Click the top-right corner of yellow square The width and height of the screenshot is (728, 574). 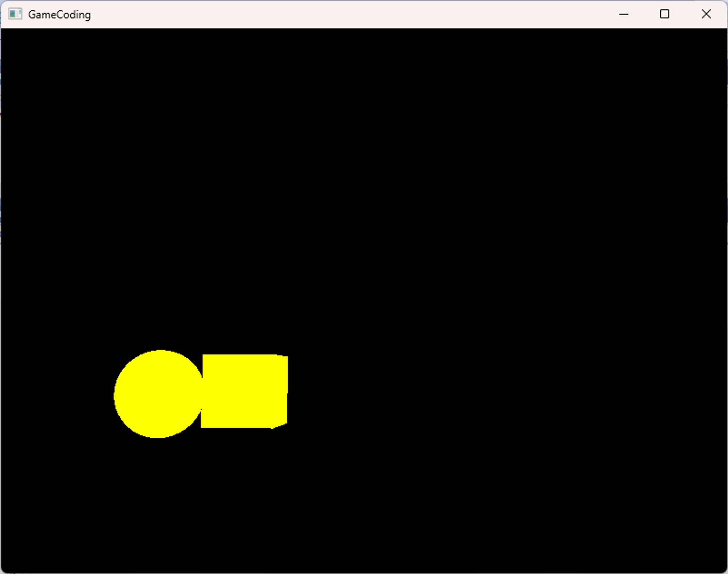[286, 357]
